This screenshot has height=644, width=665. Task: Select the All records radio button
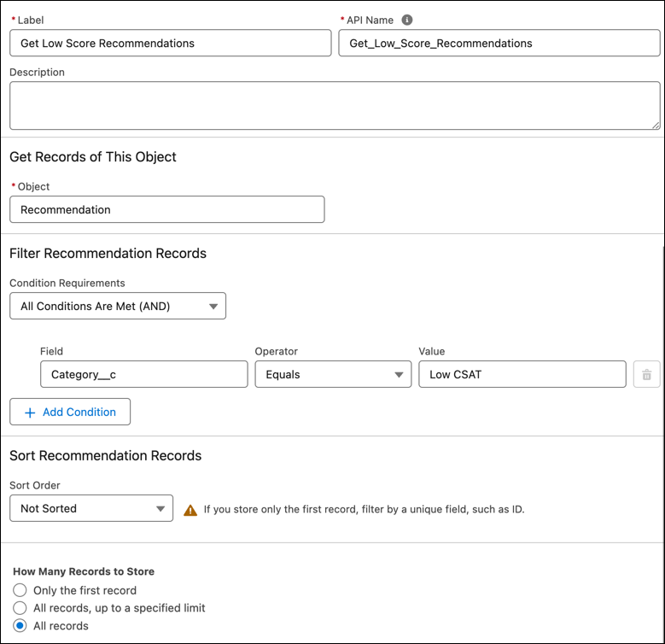[x=20, y=626]
